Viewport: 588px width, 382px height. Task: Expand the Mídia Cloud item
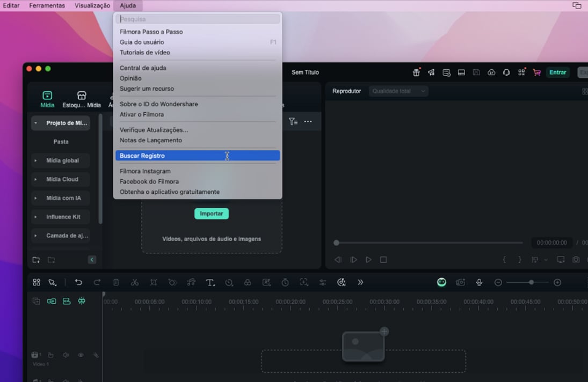(x=35, y=179)
